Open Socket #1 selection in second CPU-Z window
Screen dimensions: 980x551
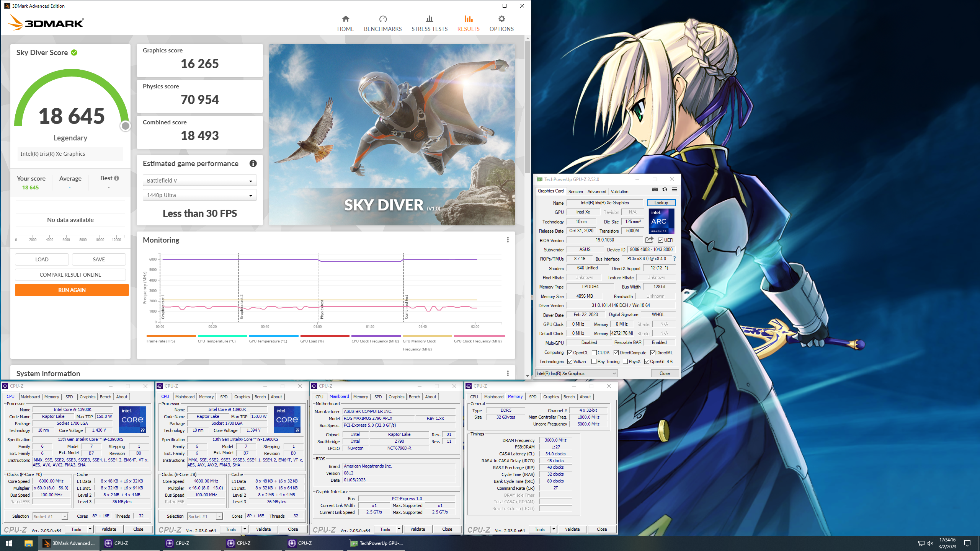tap(205, 516)
